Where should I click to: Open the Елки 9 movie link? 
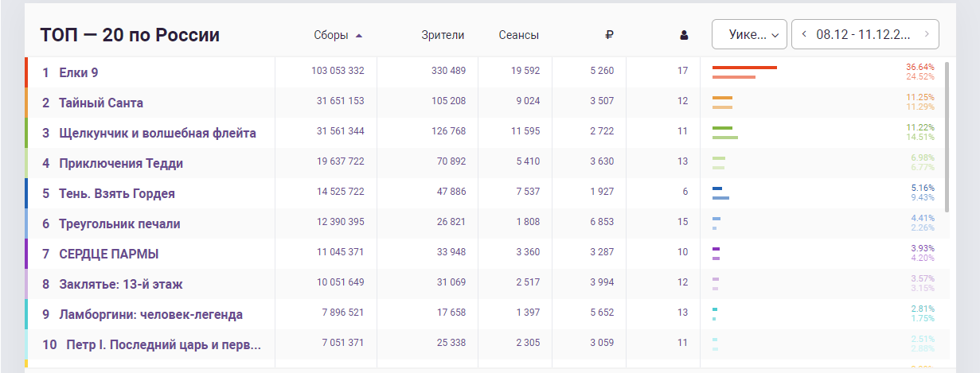79,72
